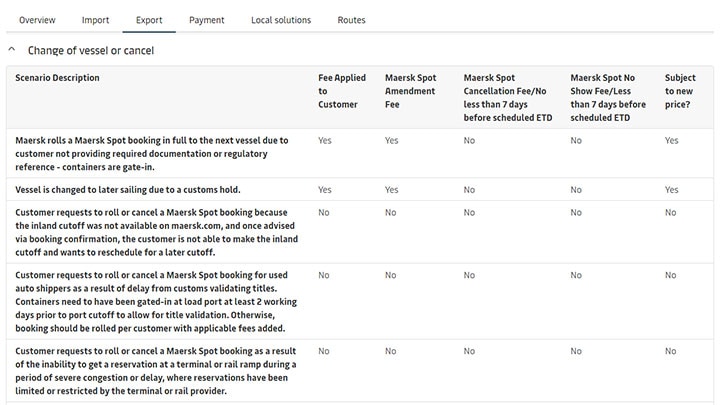Select the used auto shippers scenario text

point(156,302)
